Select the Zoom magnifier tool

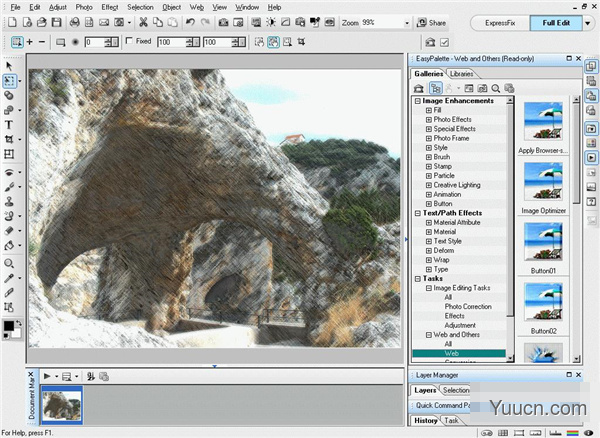pos(9,263)
